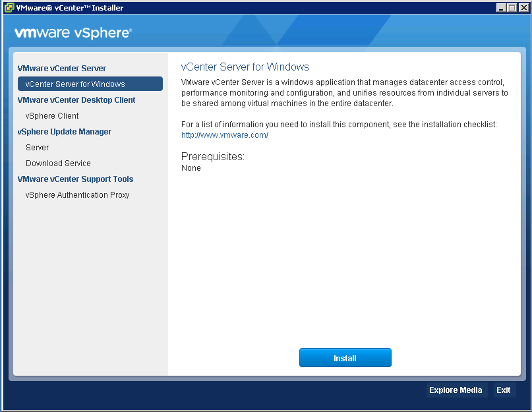This screenshot has height=412, width=532.
Task: Open the vmware.com installation checklist link
Action: (224, 134)
